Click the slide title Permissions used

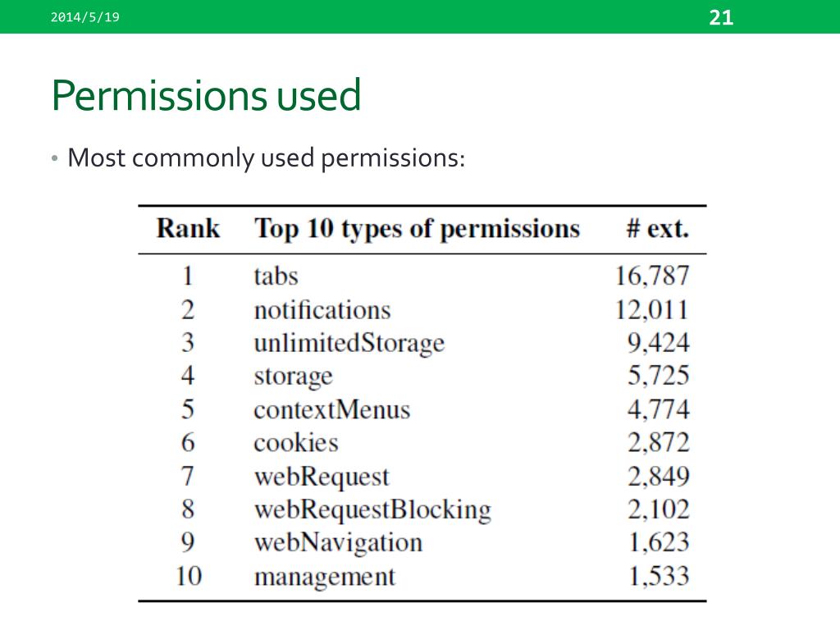pyautogui.click(x=206, y=96)
